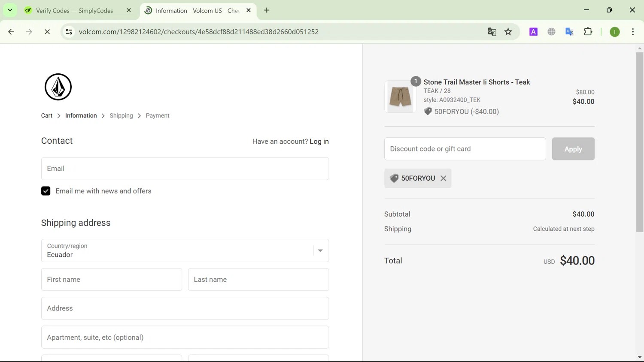Image resolution: width=644 pixels, height=362 pixels.
Task: Focus the Discount code or gift card field
Action: point(465,149)
